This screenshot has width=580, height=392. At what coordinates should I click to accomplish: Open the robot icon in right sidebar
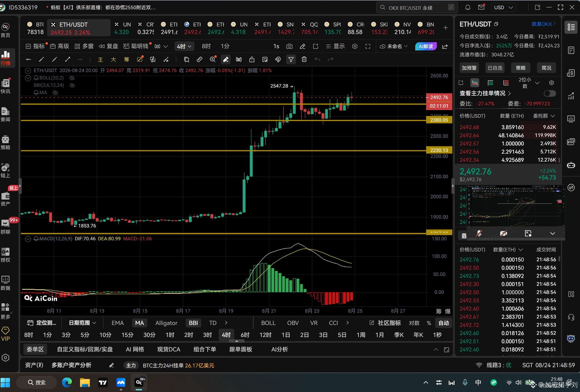tap(571, 165)
